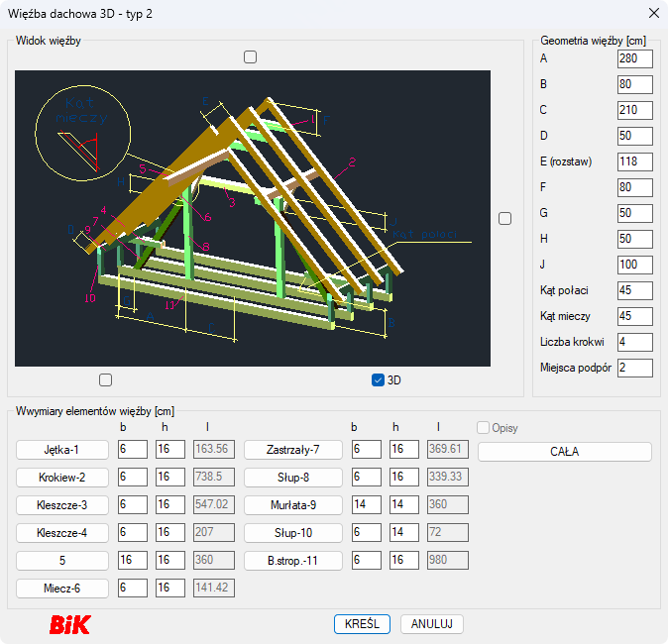Click the geometry A value field
668x644 pixels.
(634, 58)
